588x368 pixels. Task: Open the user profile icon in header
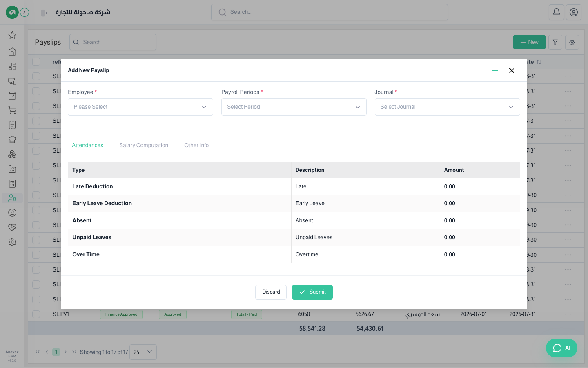574,12
